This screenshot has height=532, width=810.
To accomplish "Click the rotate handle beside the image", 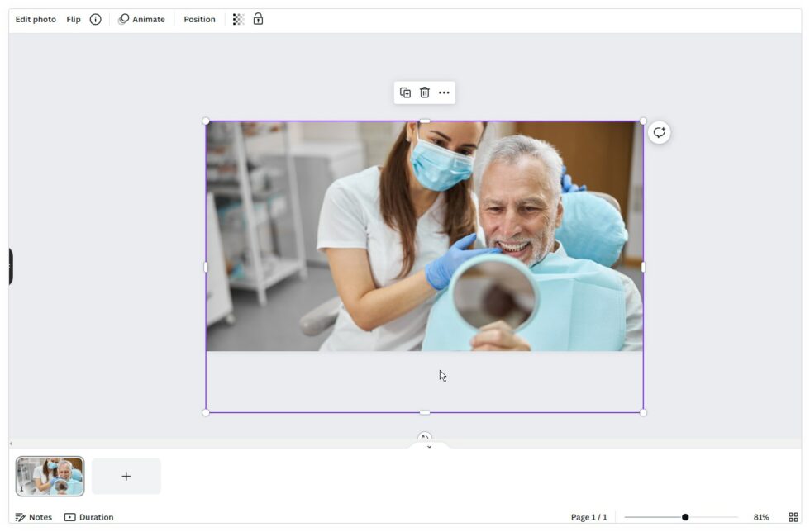I will 658,131.
